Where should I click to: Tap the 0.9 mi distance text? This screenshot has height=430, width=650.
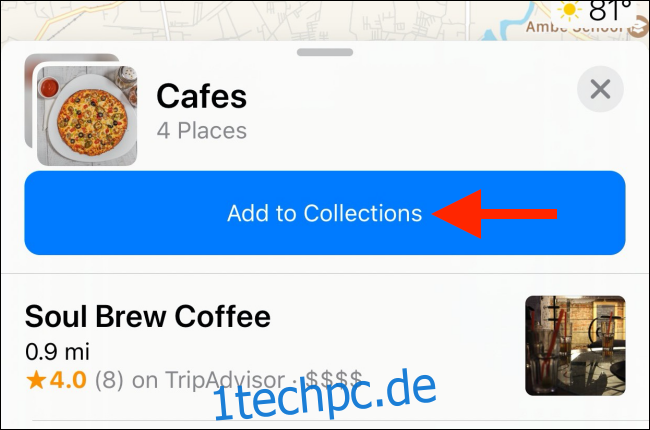pyautogui.click(x=57, y=352)
